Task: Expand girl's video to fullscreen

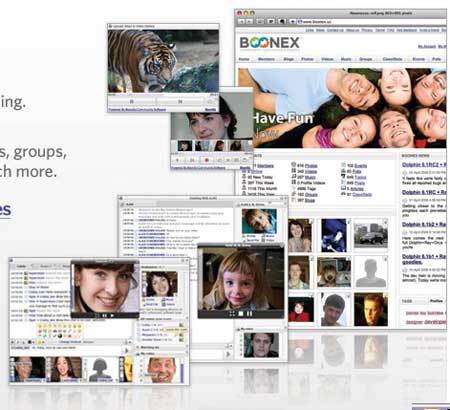Action: click(x=232, y=314)
